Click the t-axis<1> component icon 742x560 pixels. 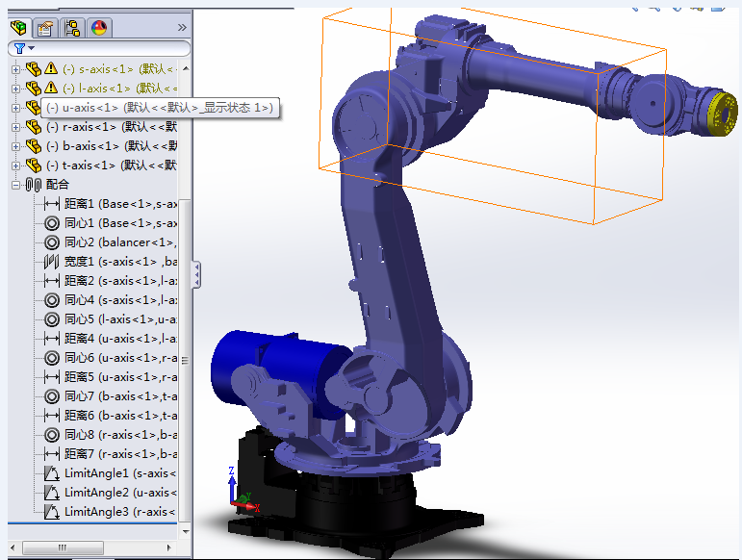point(33,165)
